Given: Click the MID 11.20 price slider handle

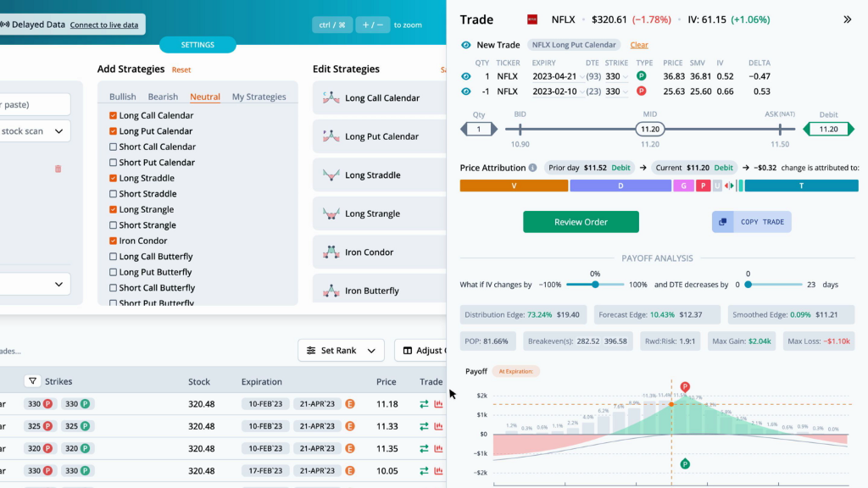Looking at the screenshot, I should (650, 129).
